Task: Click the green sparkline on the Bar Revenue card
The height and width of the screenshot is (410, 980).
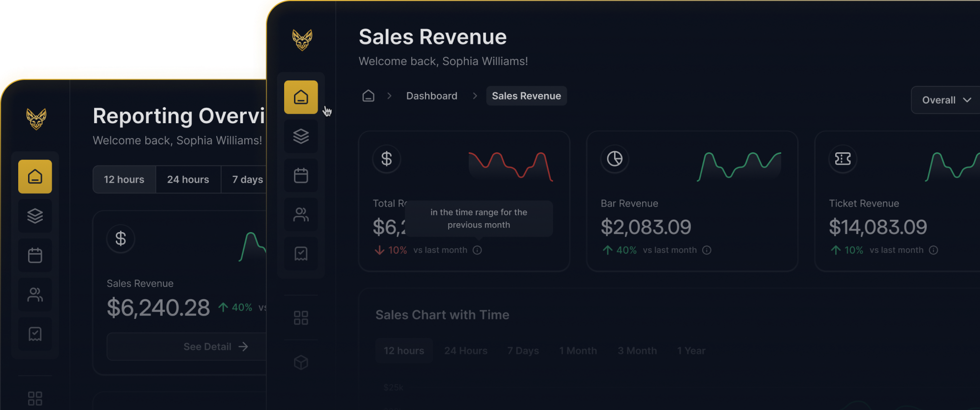Action: tap(739, 167)
